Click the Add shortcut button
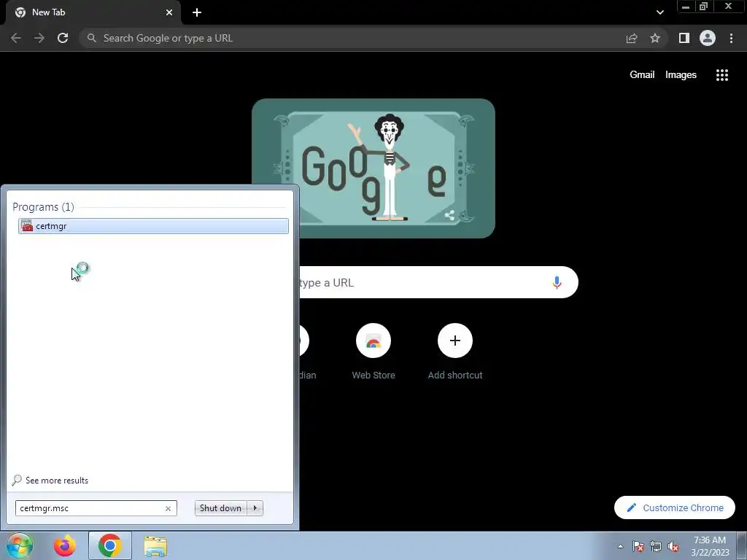Screen dimensions: 747x560 pyautogui.click(x=455, y=352)
